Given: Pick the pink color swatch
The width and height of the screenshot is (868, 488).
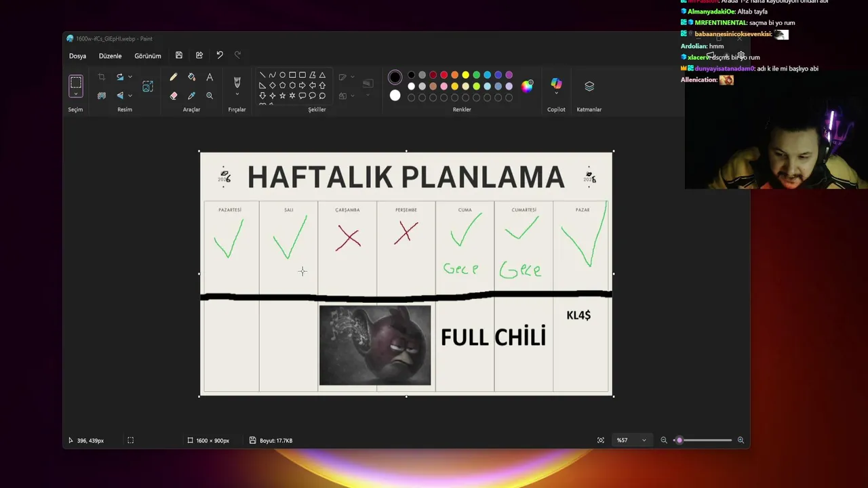Looking at the screenshot, I should (x=443, y=86).
